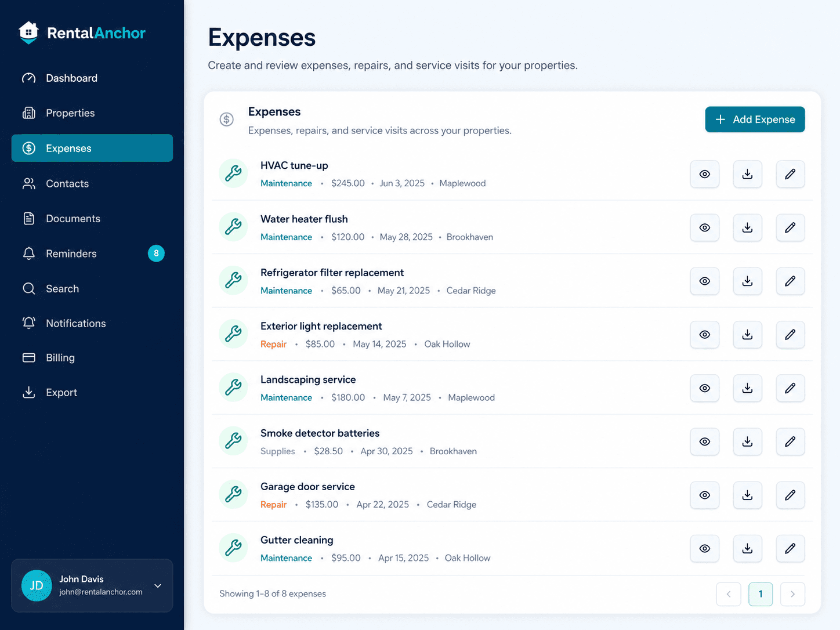Viewport: 840px width, 630px height.
Task: Click the $180.00 amount
Action: point(348,397)
